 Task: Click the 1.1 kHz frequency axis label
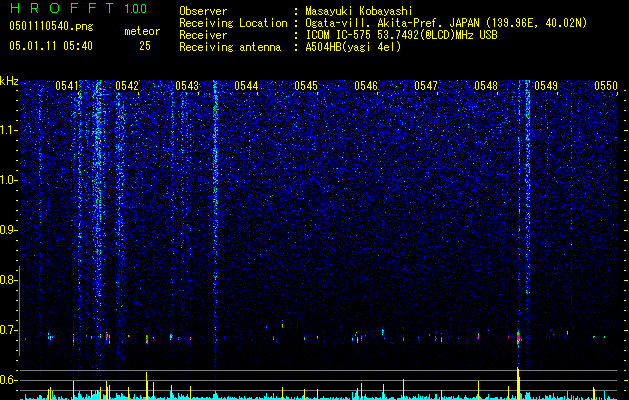(x=8, y=130)
